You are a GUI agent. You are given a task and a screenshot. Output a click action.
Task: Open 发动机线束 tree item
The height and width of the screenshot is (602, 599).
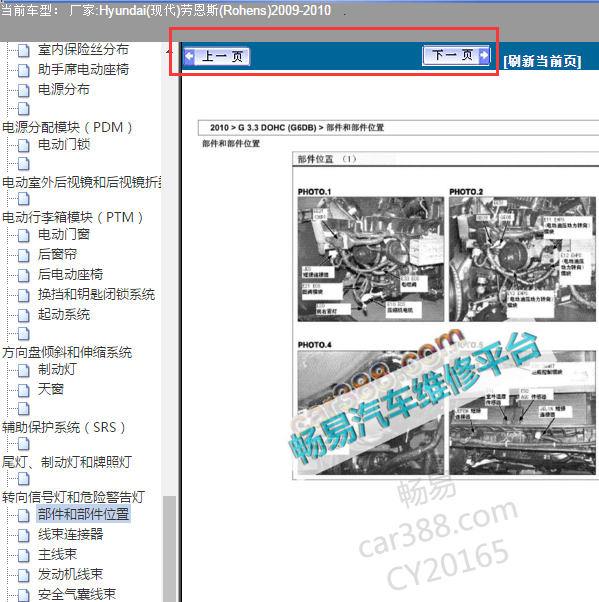tap(70, 574)
